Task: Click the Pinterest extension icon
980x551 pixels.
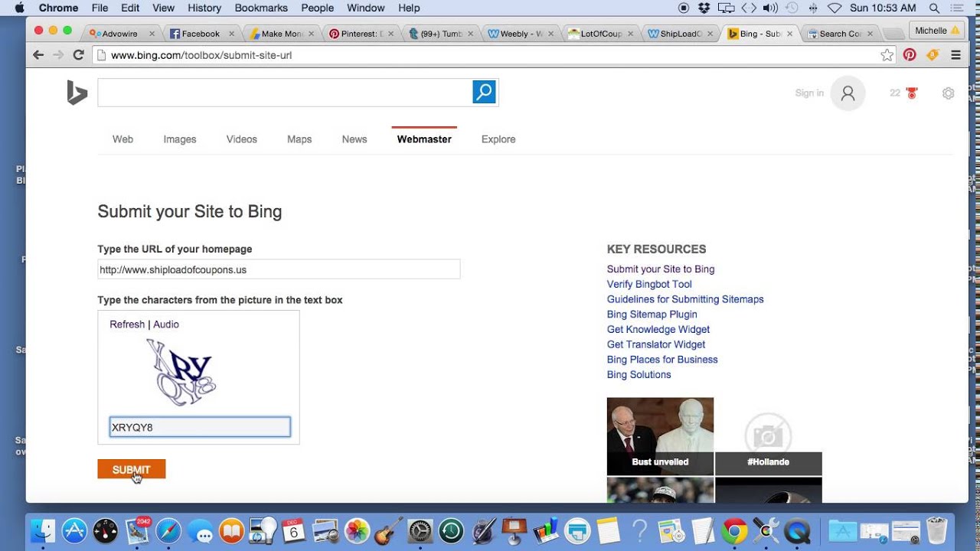Action: point(910,55)
